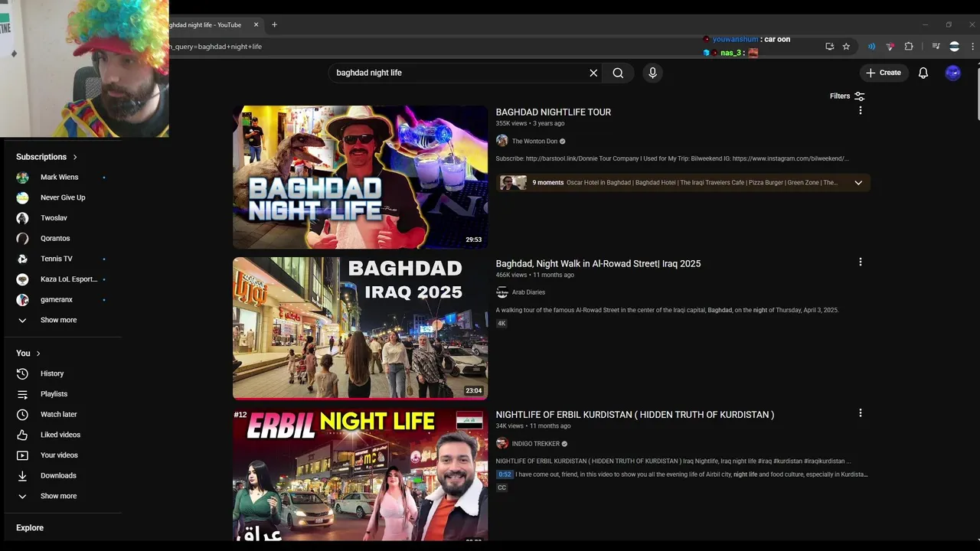
Task: Clear the search box with the X
Action: click(x=593, y=73)
